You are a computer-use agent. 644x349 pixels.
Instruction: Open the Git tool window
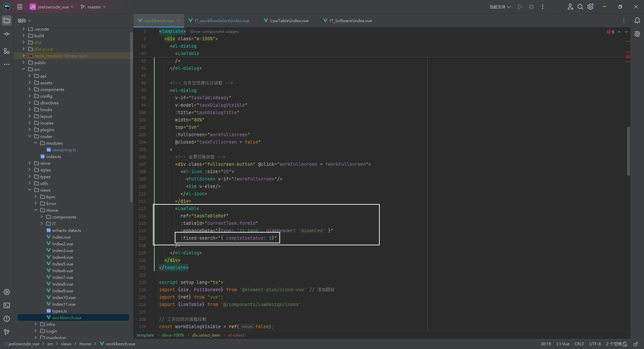(7, 332)
